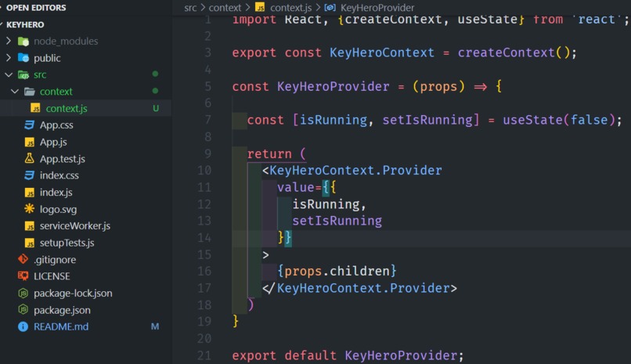Open serviceWorker.js file
631x364 pixels.
75,226
